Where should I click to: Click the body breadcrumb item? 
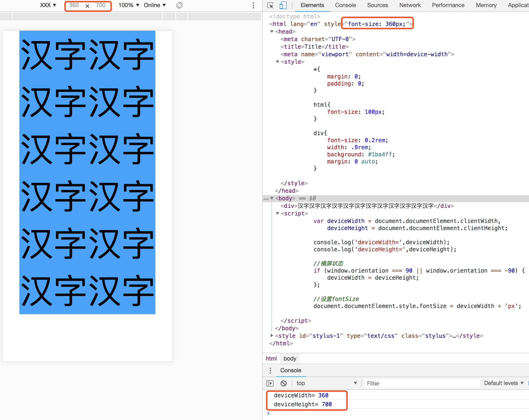point(290,359)
